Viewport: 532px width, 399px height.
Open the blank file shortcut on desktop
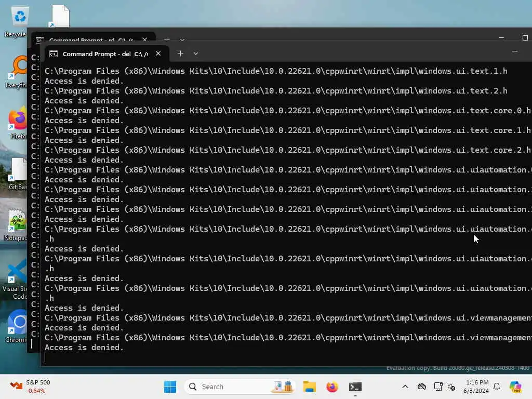[x=60, y=16]
